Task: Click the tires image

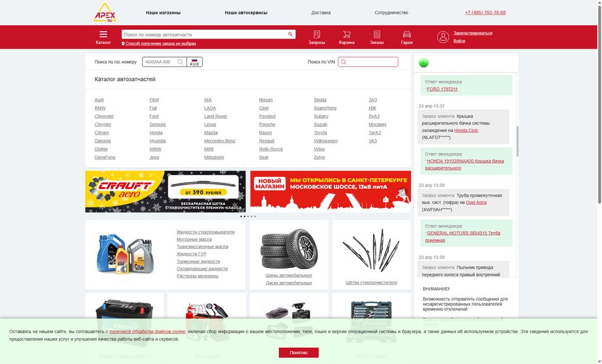Action: [289, 249]
